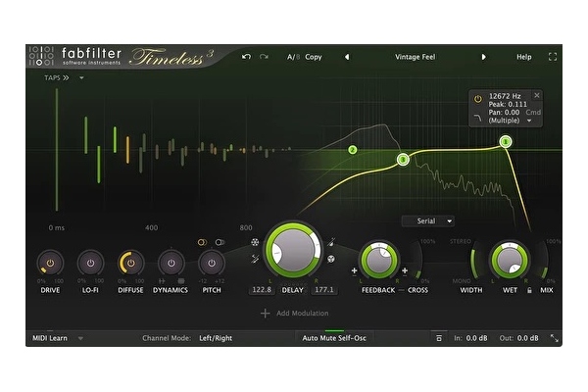Toggle the DIFFUSE power button
The height and width of the screenshot is (392, 588).
click(130, 264)
